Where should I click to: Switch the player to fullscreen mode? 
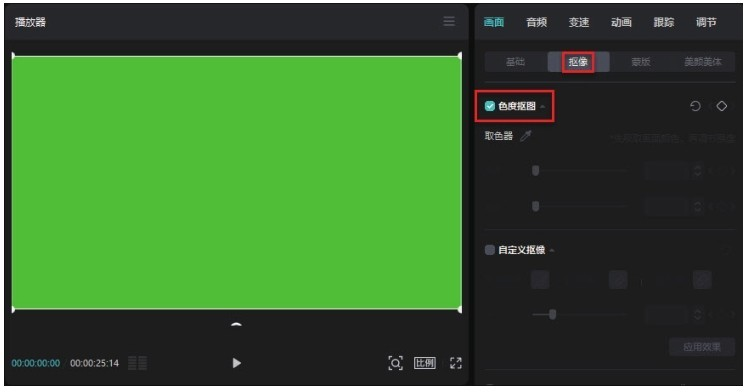point(456,363)
